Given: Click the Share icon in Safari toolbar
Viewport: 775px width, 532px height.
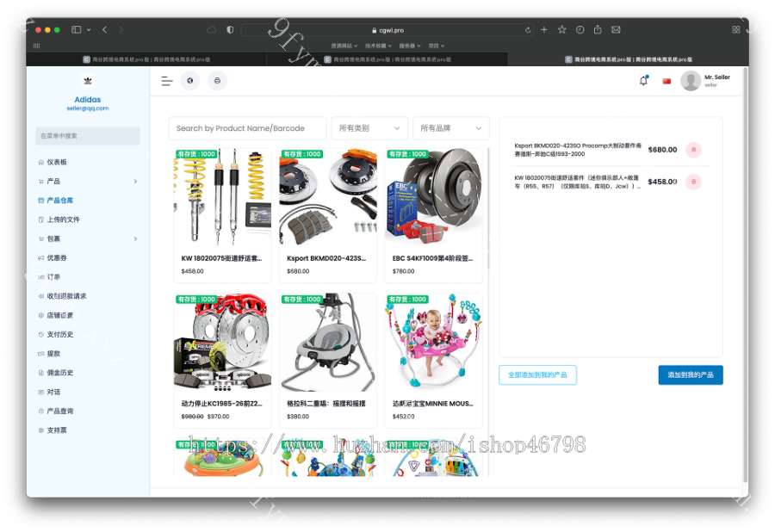Looking at the screenshot, I should pos(598,29).
